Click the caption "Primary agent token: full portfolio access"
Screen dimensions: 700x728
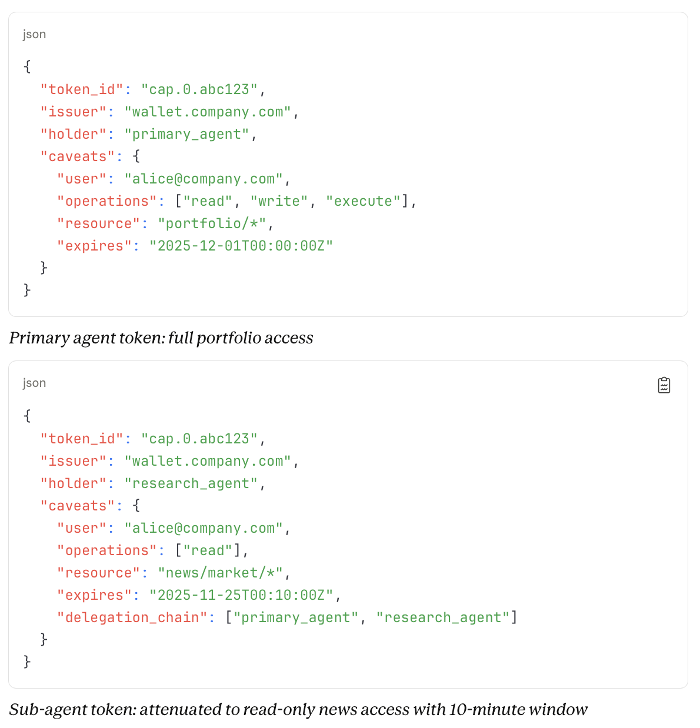(161, 338)
